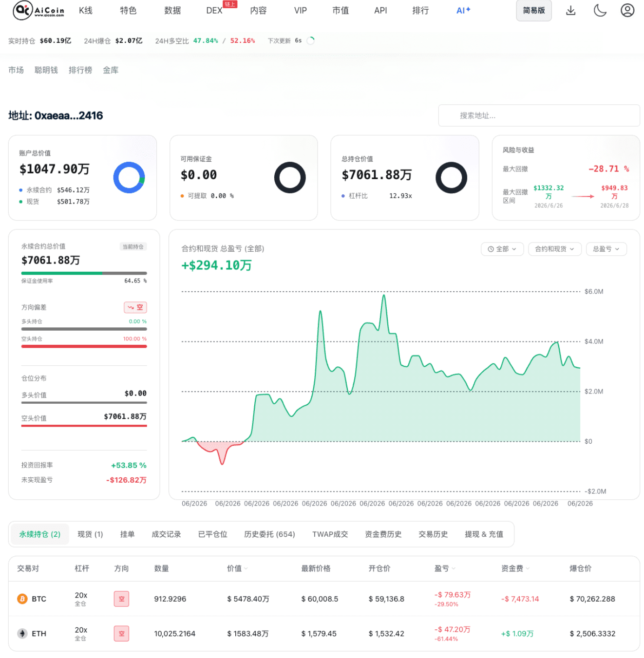Open the 合约和现货 dropdown
Viewport: 644px width, 658px height.
pos(555,249)
